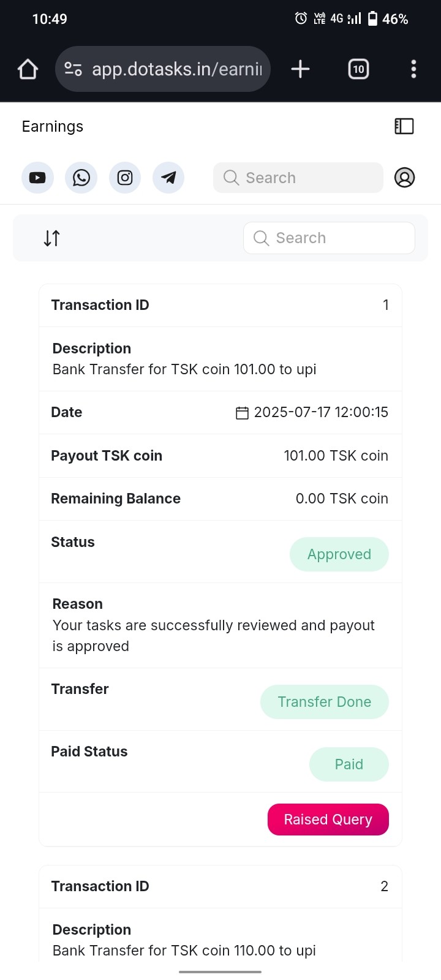Tap the Transfer Done badge

[x=324, y=702]
